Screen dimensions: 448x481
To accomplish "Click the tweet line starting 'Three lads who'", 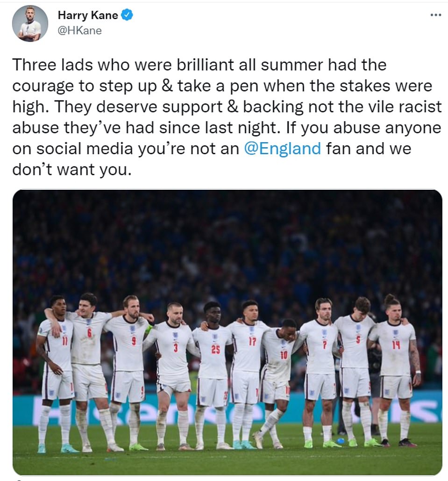I will point(199,65).
